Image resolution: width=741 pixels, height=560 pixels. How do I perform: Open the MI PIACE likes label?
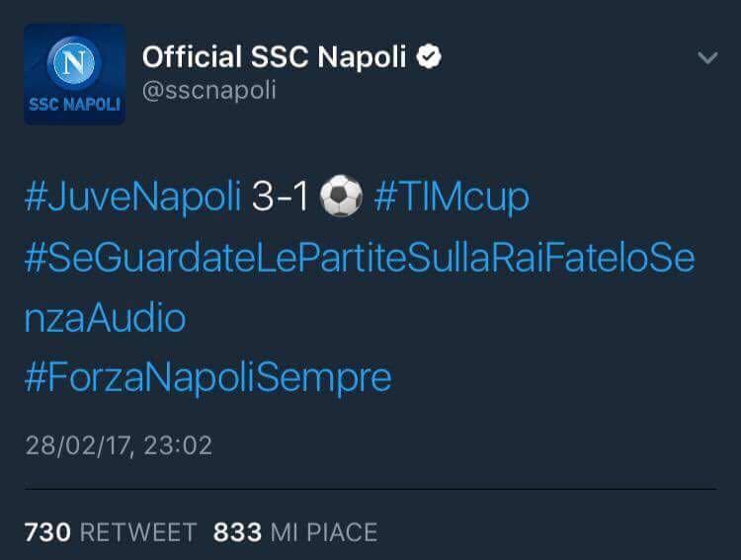pos(324,532)
